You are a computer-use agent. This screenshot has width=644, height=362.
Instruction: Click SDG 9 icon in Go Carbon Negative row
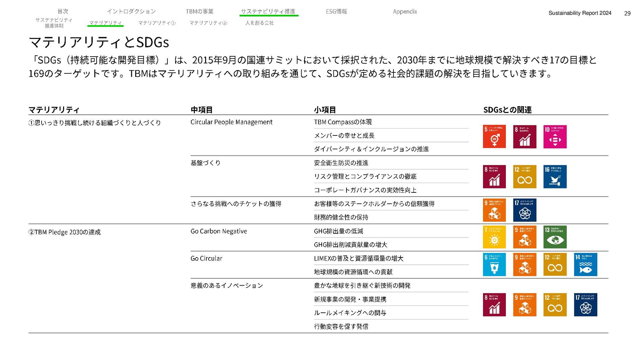(525, 237)
